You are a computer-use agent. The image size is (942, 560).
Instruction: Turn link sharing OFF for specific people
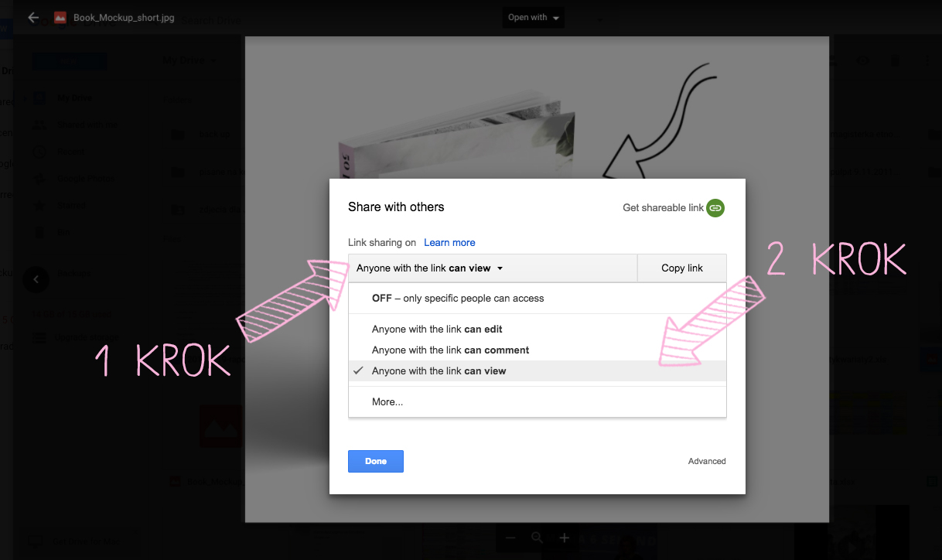[458, 299]
